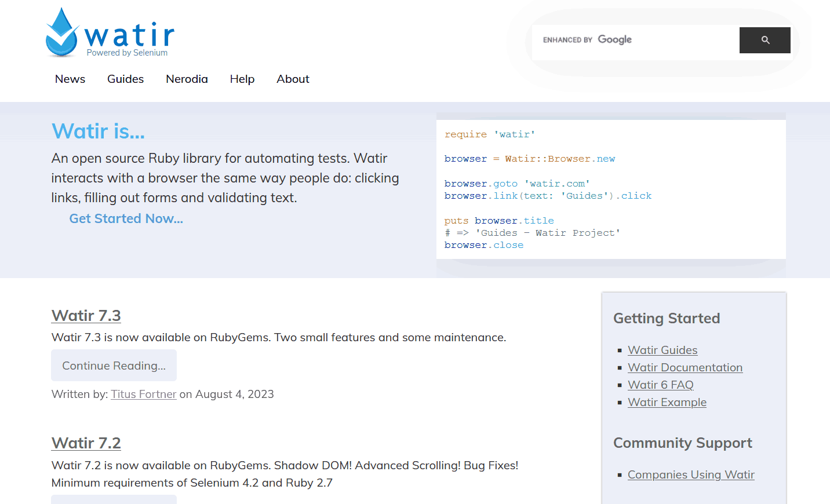The width and height of the screenshot is (830, 504).
Task: Open the News menu item
Action: (x=70, y=79)
